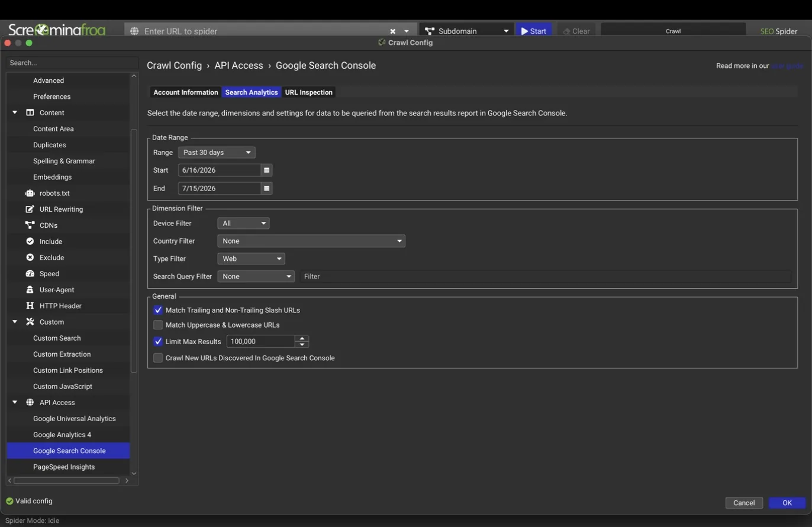812x527 pixels.
Task: Open the Type Filter Web dropdown
Action: [x=251, y=258]
